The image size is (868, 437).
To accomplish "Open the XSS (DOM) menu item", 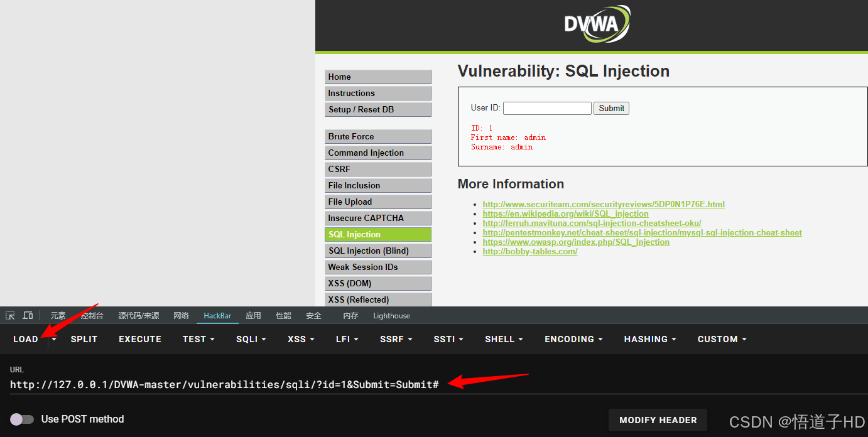I will (378, 283).
